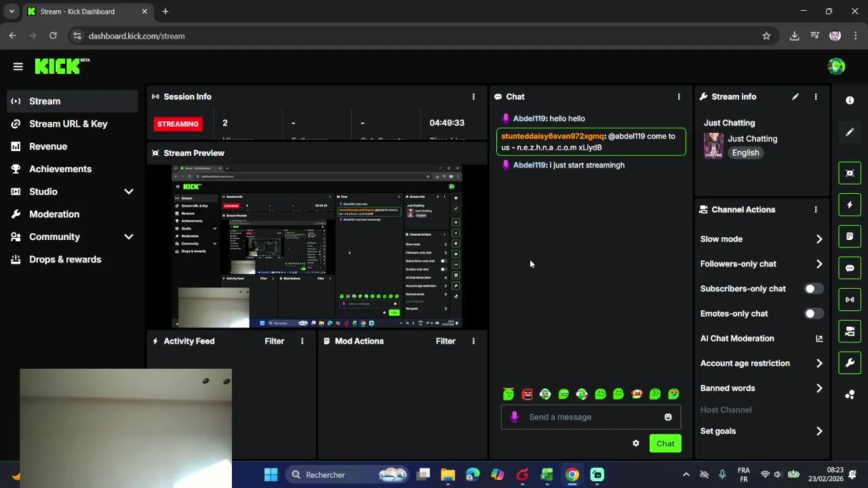Click the English language tag
The image size is (868, 488).
pos(745,153)
